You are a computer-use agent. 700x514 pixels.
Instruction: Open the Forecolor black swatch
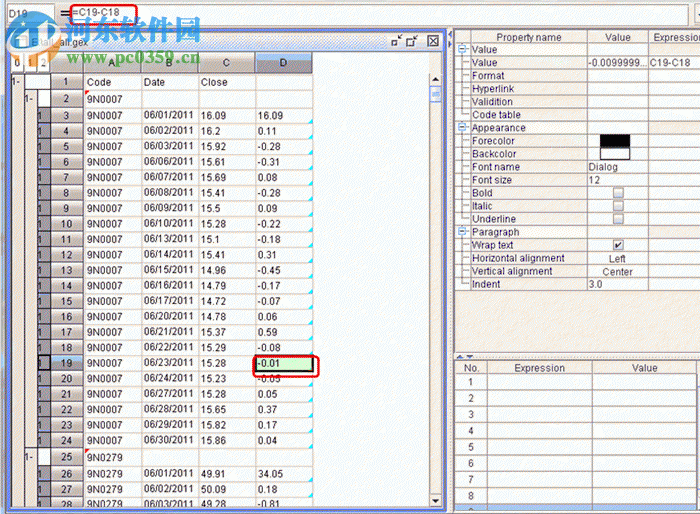615,141
